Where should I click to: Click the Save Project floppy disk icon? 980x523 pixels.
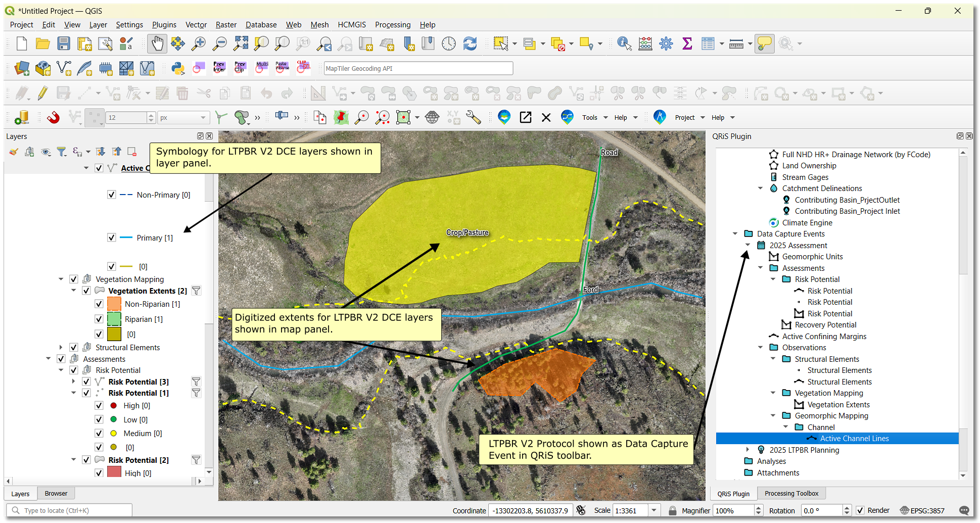coord(64,44)
